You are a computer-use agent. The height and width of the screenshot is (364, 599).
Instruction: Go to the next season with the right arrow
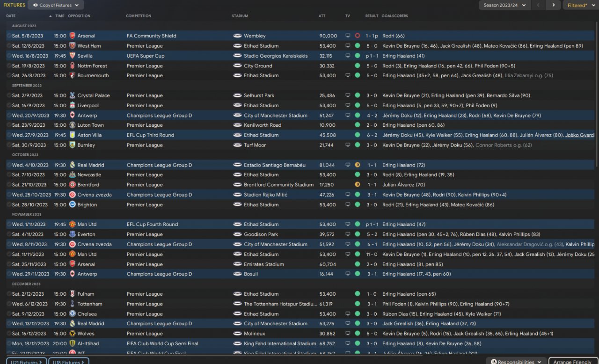(x=554, y=5)
